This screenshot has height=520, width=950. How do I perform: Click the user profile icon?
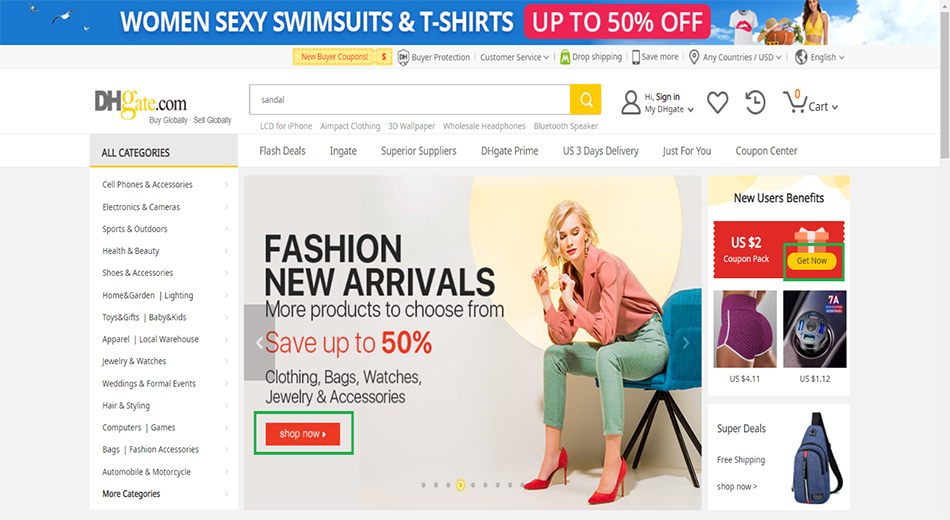630,102
